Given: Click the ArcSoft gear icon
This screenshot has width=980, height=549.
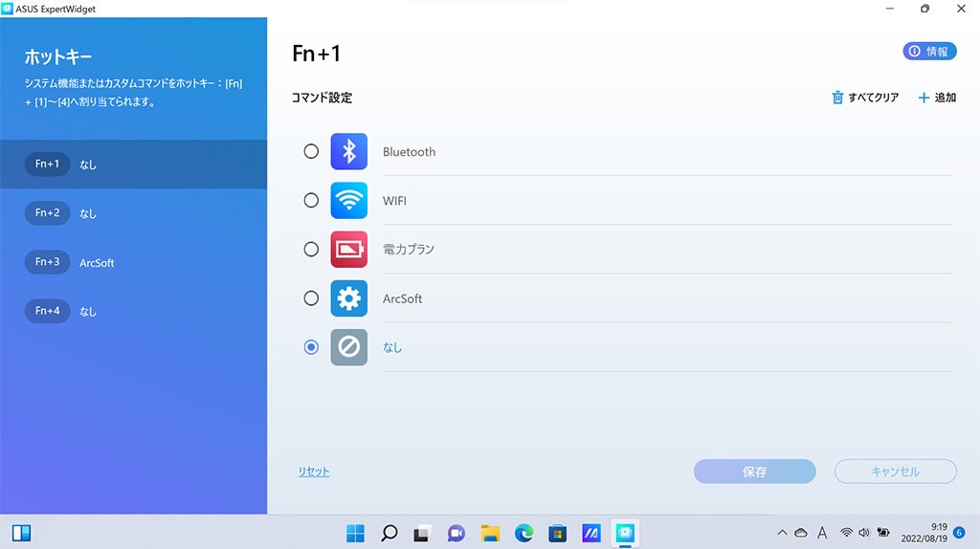Looking at the screenshot, I should [x=348, y=298].
